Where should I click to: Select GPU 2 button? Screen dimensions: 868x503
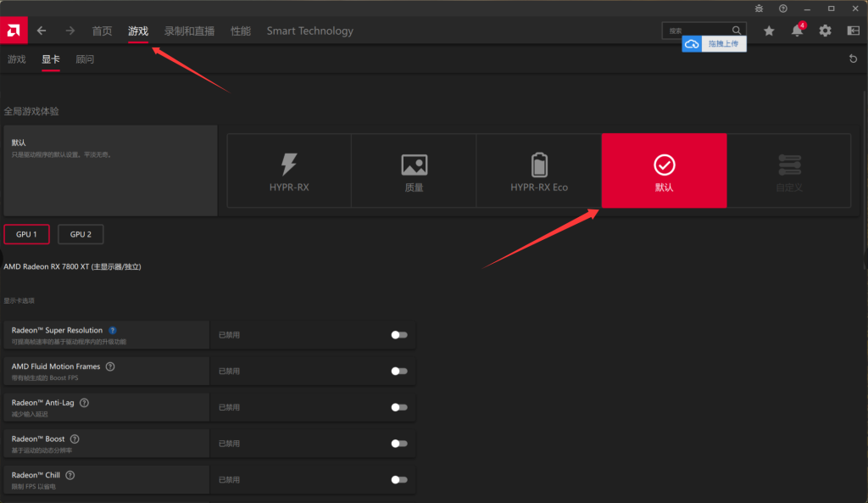(x=81, y=234)
